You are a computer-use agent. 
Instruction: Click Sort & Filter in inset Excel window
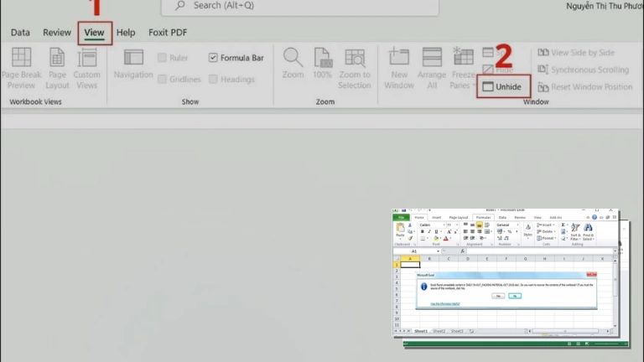[575, 231]
